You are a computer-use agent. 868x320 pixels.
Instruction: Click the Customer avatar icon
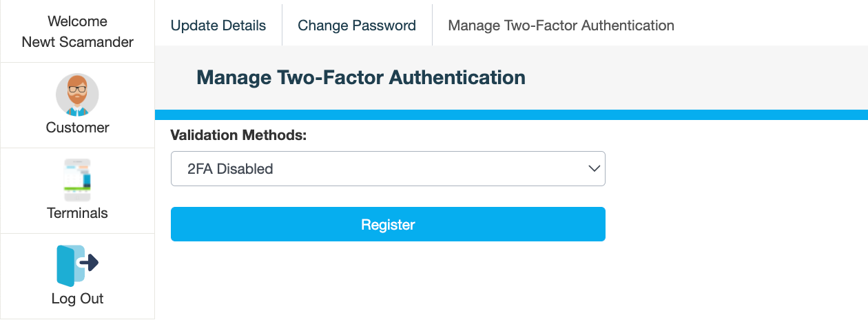[x=77, y=95]
